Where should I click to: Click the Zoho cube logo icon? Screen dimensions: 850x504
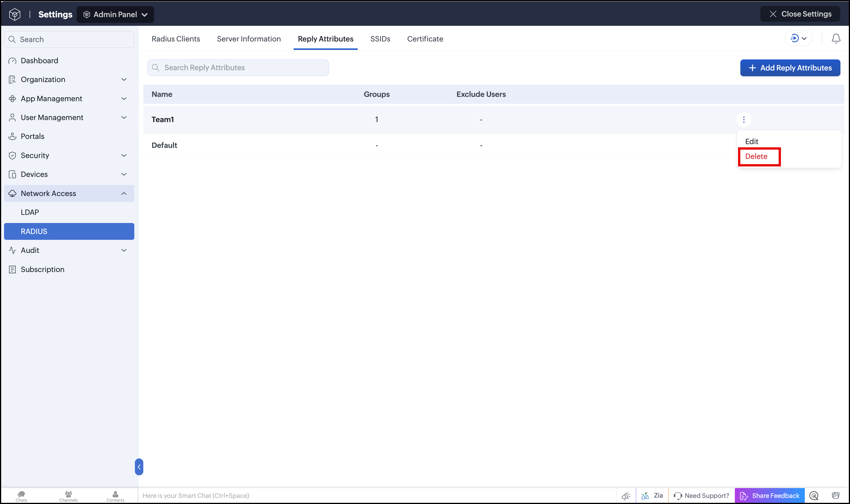[15, 14]
